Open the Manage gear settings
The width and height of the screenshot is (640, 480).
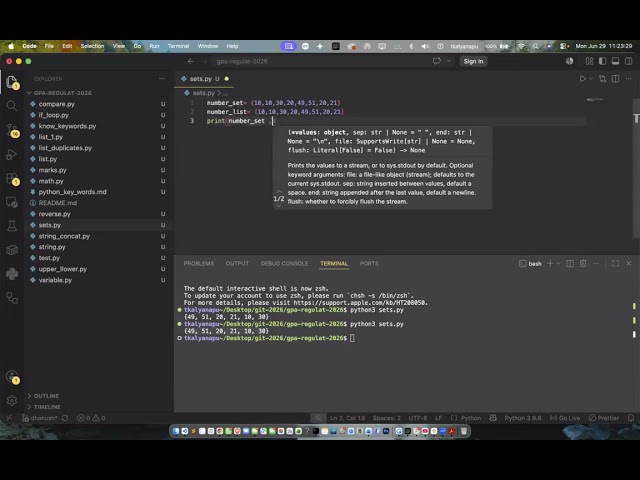tap(12, 400)
